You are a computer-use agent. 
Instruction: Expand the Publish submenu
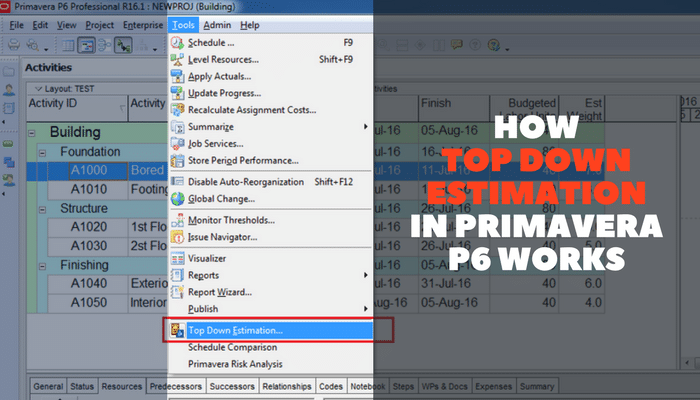270,309
